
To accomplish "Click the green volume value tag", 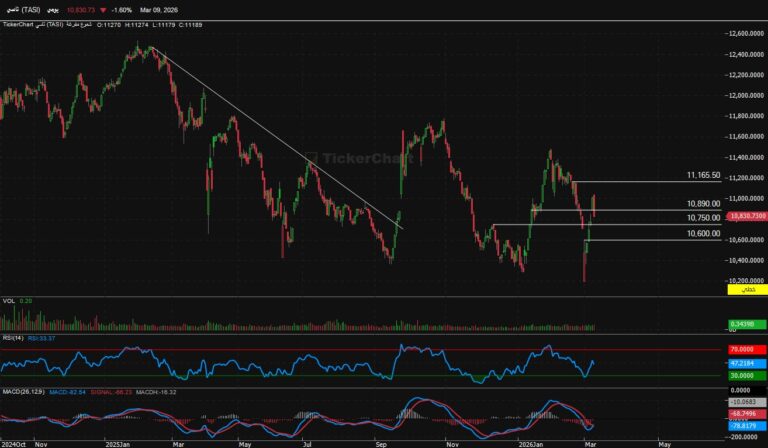I will pyautogui.click(x=741, y=323).
